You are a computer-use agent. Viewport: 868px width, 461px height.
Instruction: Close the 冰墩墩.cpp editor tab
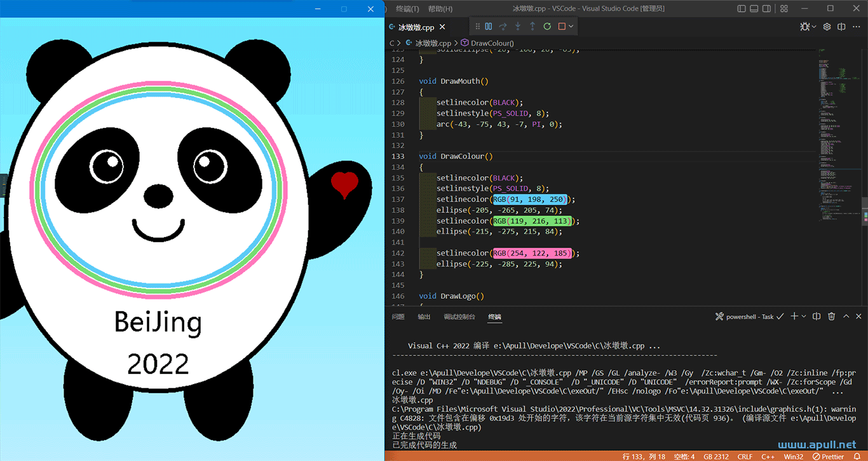click(x=442, y=27)
